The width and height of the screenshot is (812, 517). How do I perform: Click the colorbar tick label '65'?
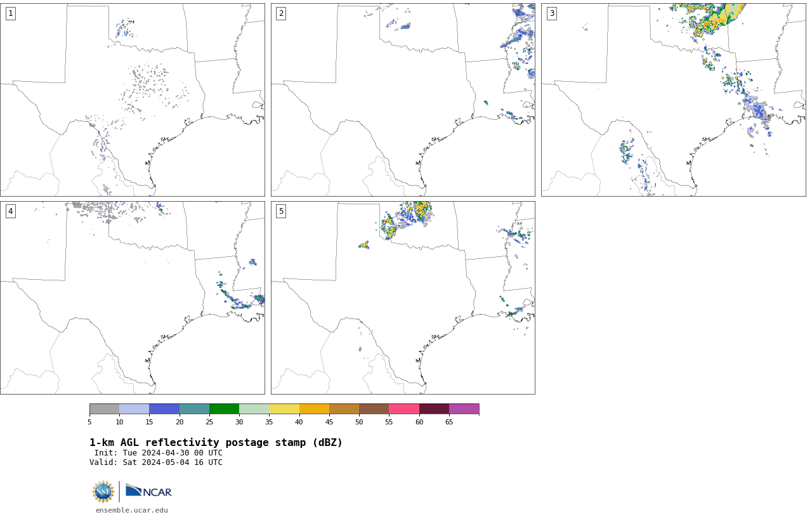pos(449,422)
